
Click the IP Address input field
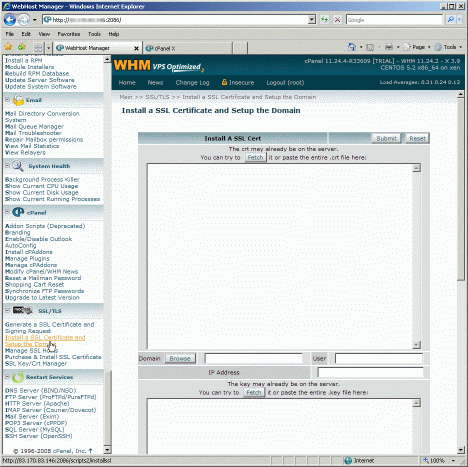[x=370, y=372]
